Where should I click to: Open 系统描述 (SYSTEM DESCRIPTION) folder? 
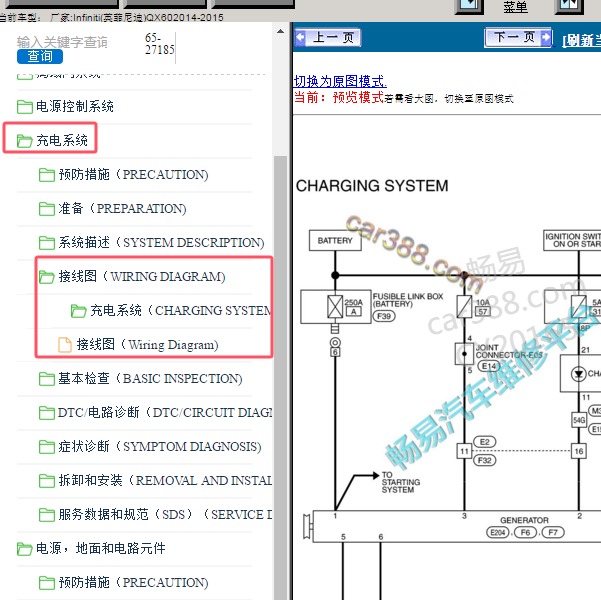click(161, 242)
